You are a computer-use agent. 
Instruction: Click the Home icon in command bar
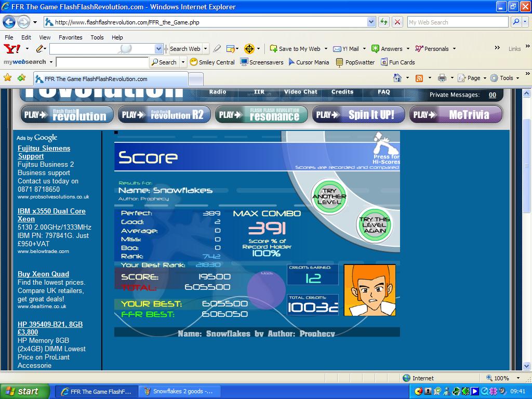click(397, 78)
